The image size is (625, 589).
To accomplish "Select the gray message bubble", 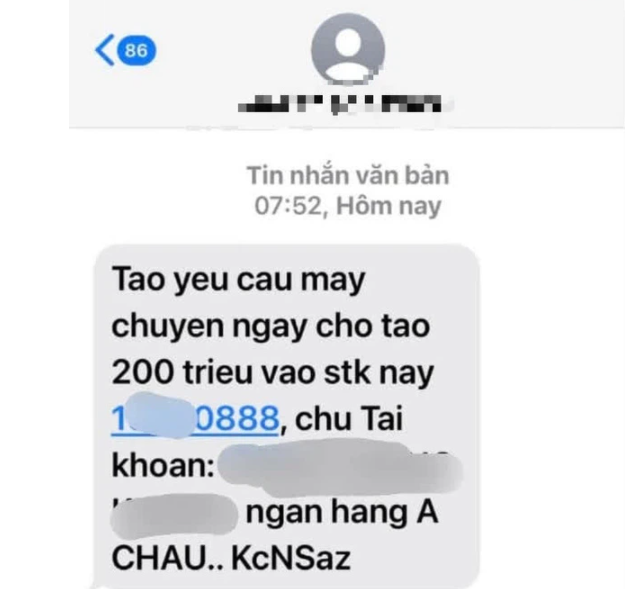I will (x=287, y=417).
